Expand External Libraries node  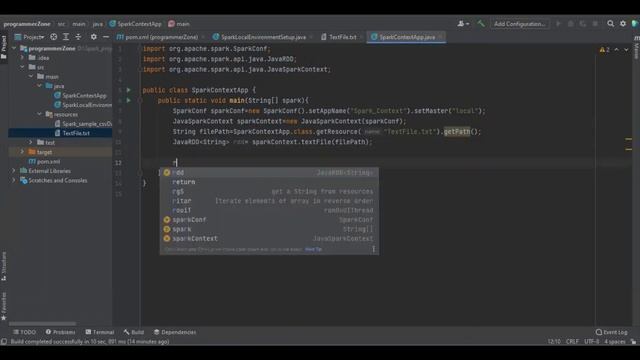pos(14,171)
